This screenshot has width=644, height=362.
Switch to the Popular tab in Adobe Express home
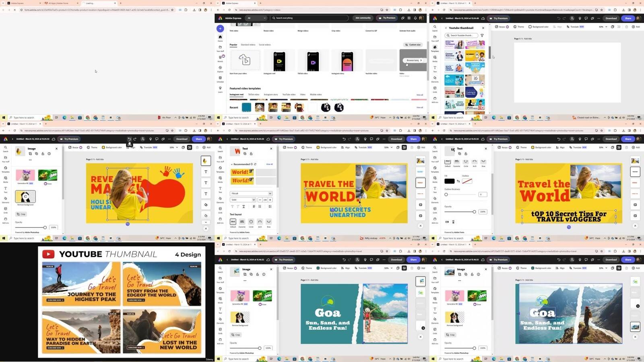[x=233, y=45]
